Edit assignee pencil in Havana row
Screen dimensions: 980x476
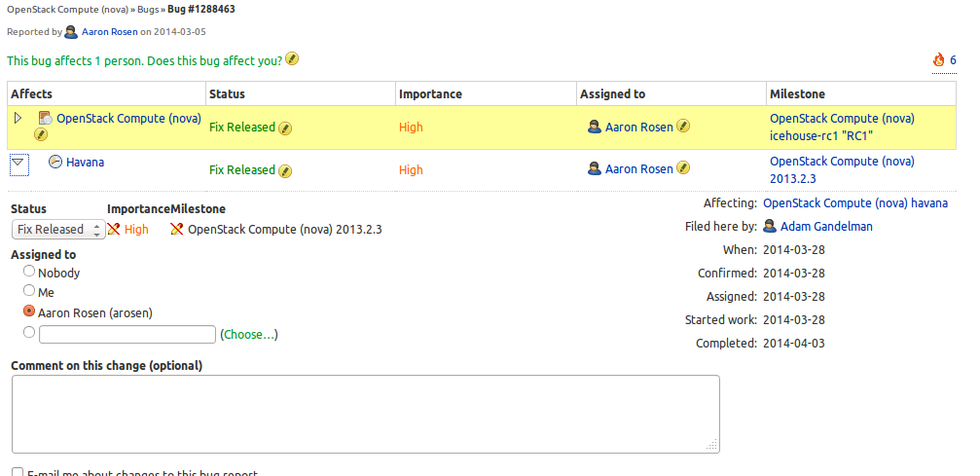683,169
